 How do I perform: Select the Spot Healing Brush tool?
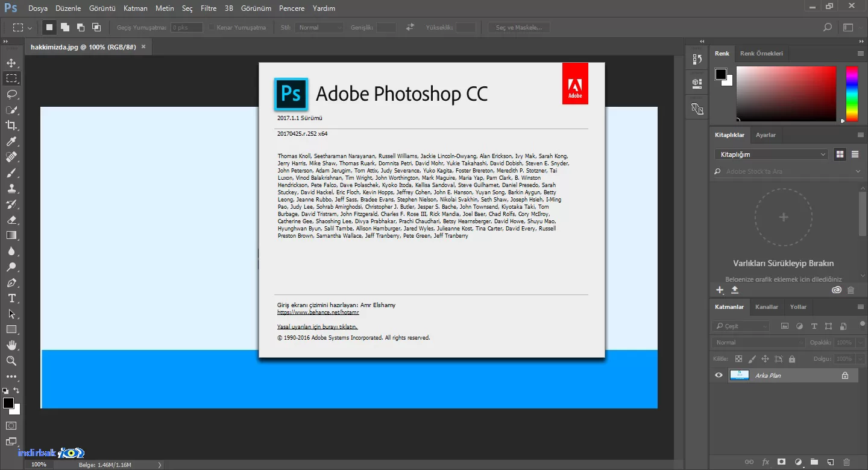click(11, 157)
